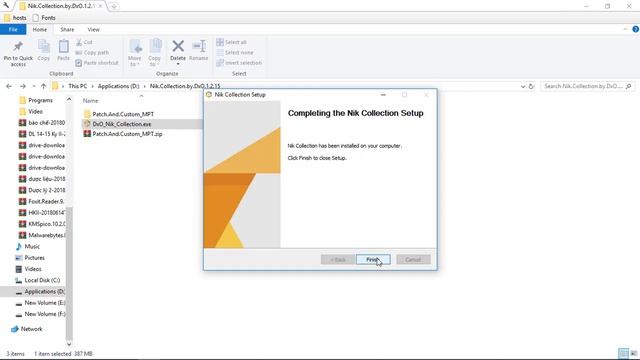Click Copy path in Clipboard group
The width and height of the screenshot is (640, 360).
pos(92,53)
